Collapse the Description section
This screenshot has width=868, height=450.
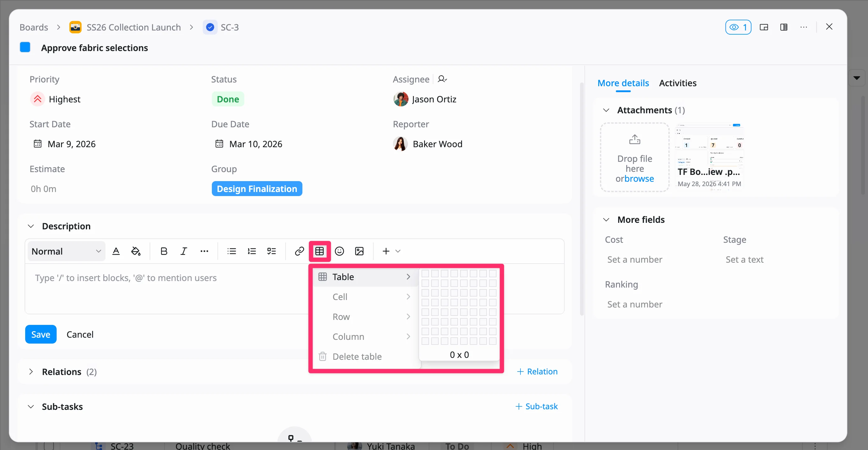point(31,226)
